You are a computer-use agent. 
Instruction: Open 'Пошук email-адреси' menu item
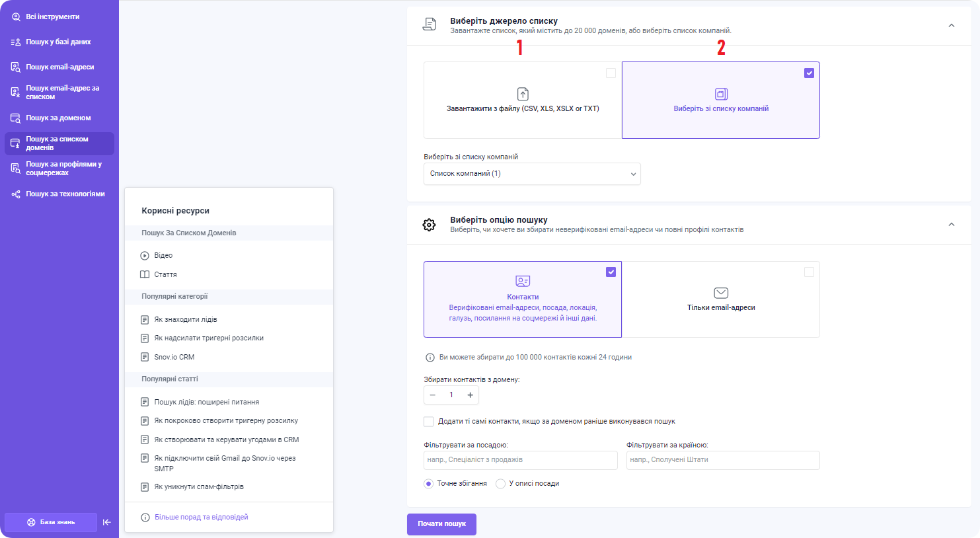click(x=59, y=67)
